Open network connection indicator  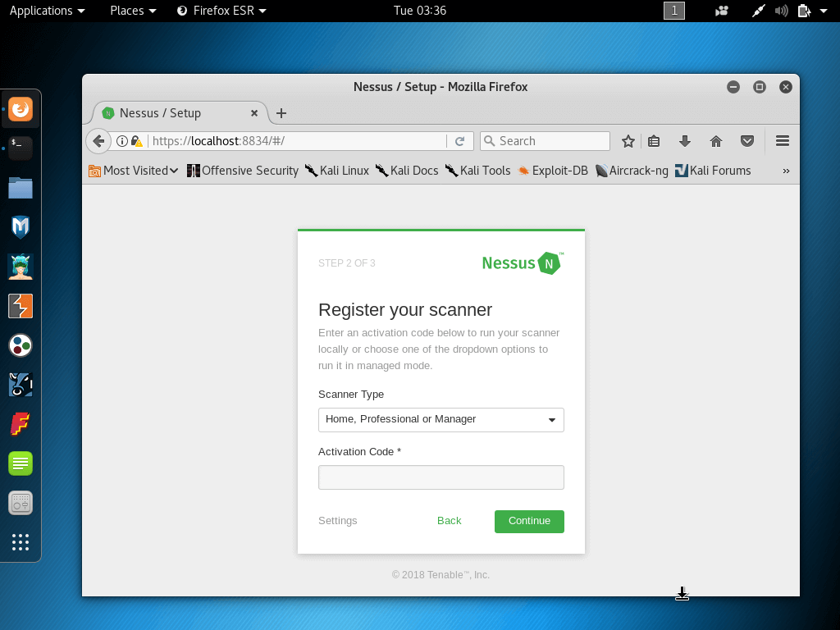(x=758, y=11)
